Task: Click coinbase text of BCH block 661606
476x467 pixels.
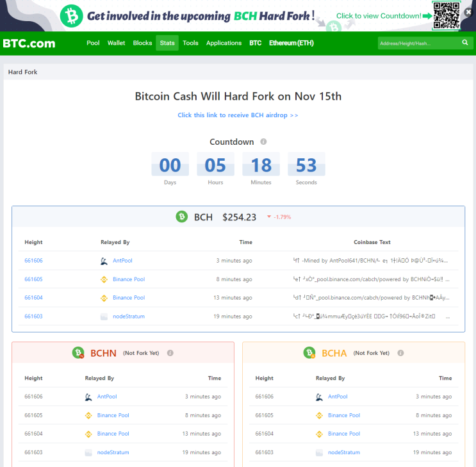Action: pos(371,261)
